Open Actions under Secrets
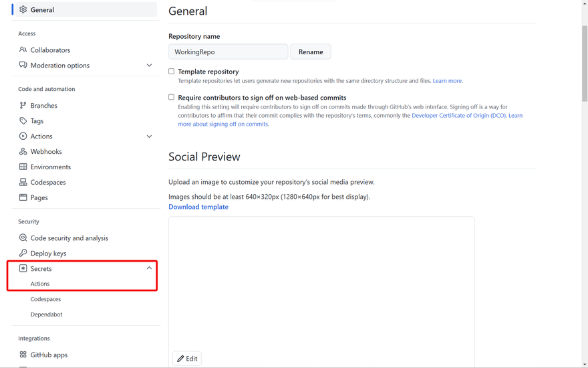The width and height of the screenshot is (588, 368). 40,284
